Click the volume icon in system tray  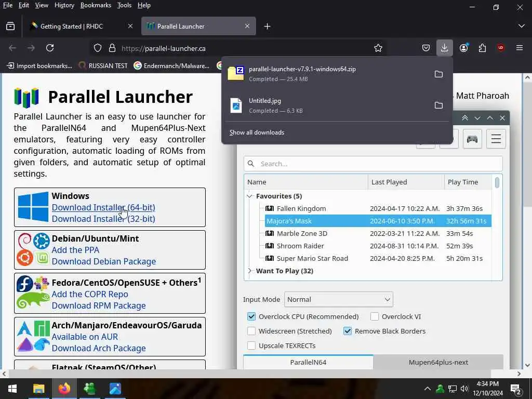pyautogui.click(x=464, y=389)
